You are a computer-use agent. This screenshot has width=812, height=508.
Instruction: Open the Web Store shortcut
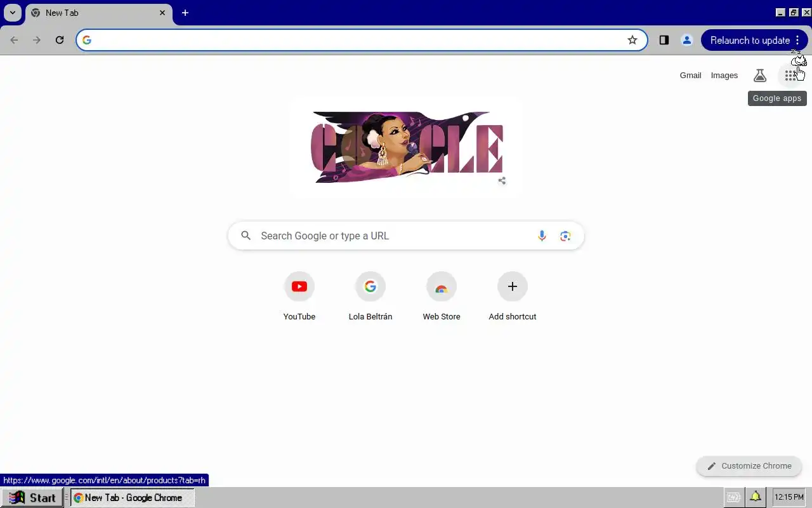point(442,297)
